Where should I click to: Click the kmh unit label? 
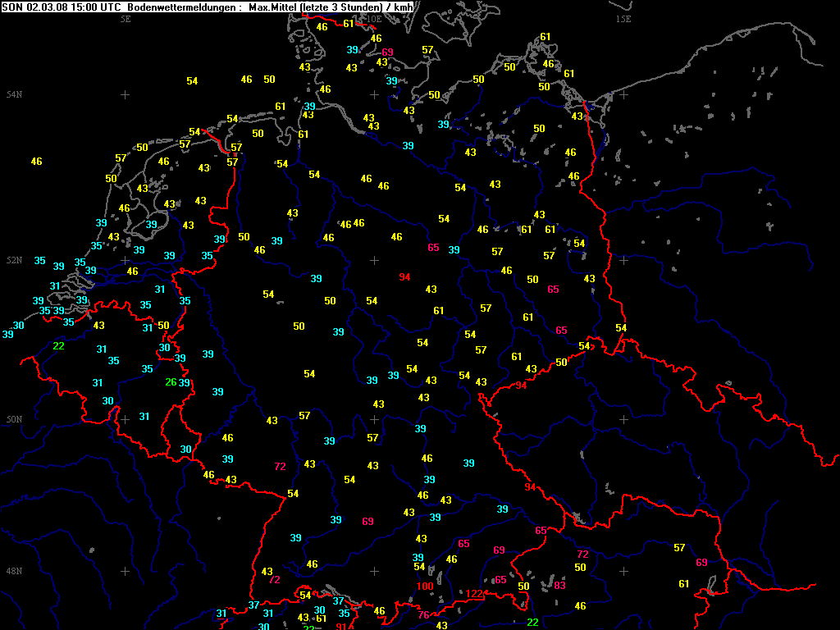click(404, 7)
